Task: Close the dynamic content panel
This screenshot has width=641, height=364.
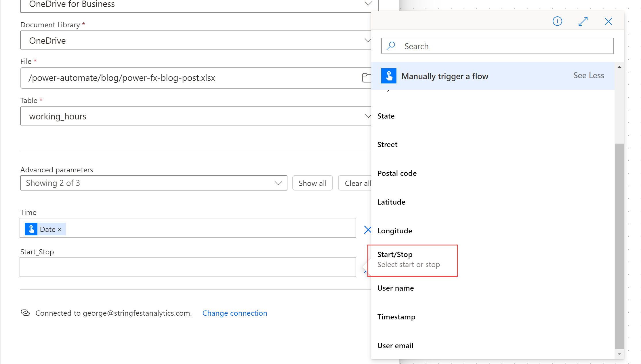Action: (608, 21)
